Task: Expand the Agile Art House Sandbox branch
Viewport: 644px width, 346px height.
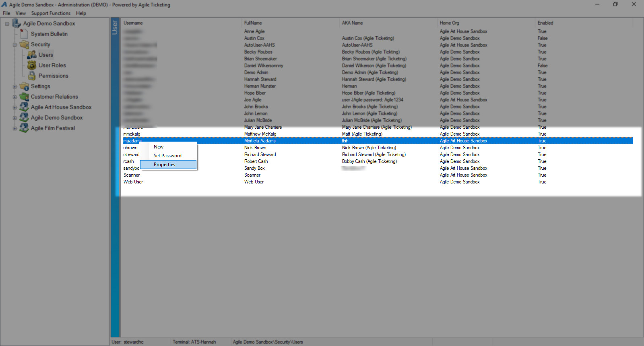Action: click(x=14, y=107)
